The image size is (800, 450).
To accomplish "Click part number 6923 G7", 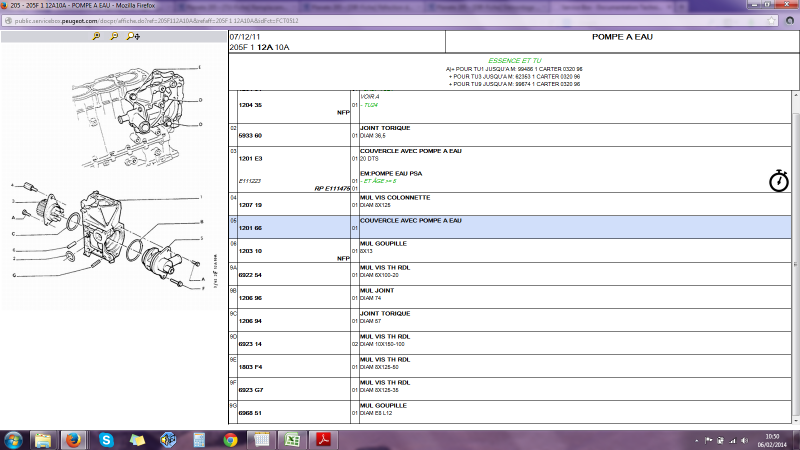I will (251, 390).
